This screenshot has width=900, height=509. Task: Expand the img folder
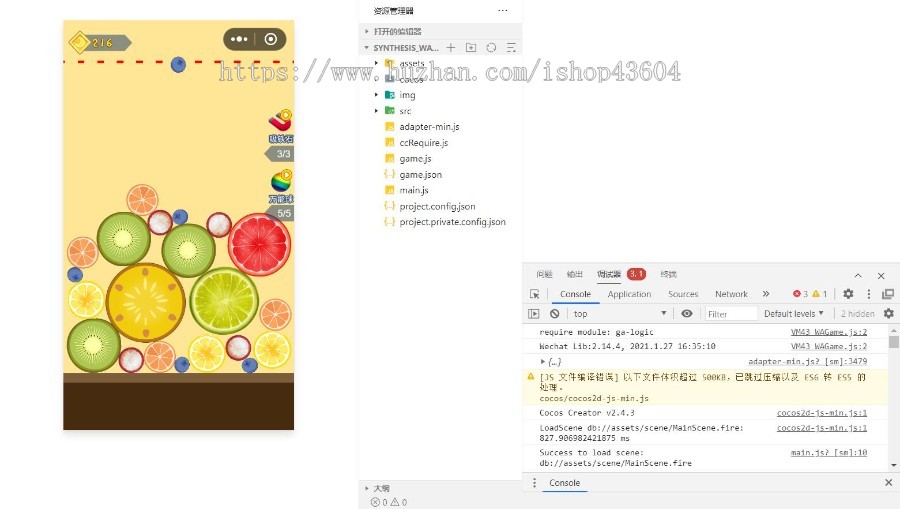pos(440,95)
